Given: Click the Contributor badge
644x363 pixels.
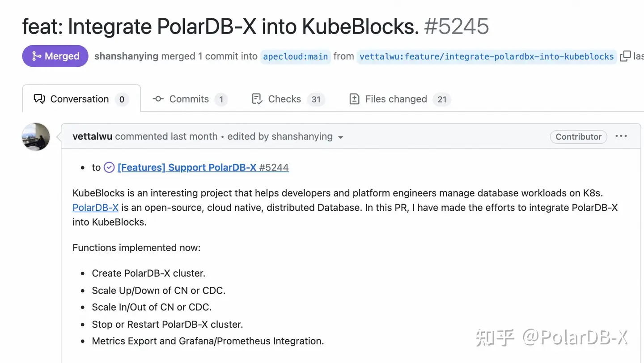Looking at the screenshot, I should (x=578, y=137).
